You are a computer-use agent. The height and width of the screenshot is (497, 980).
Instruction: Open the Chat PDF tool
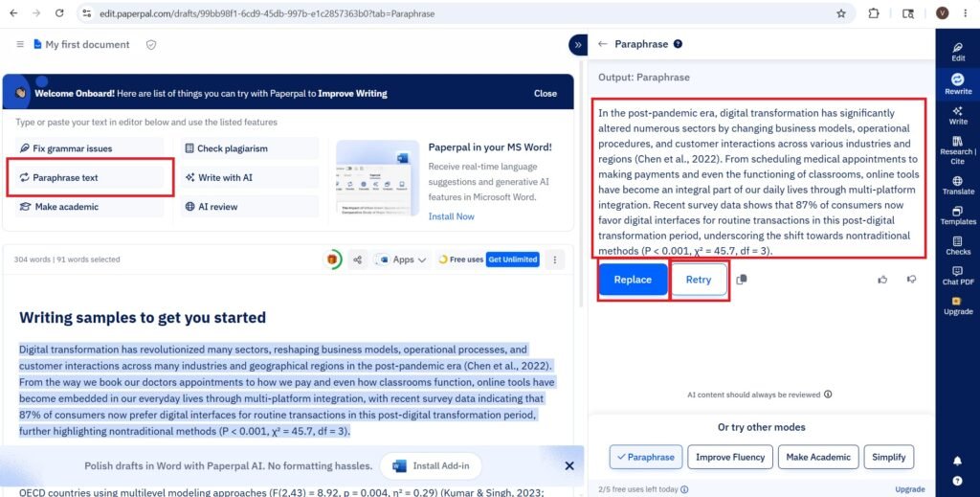957,276
